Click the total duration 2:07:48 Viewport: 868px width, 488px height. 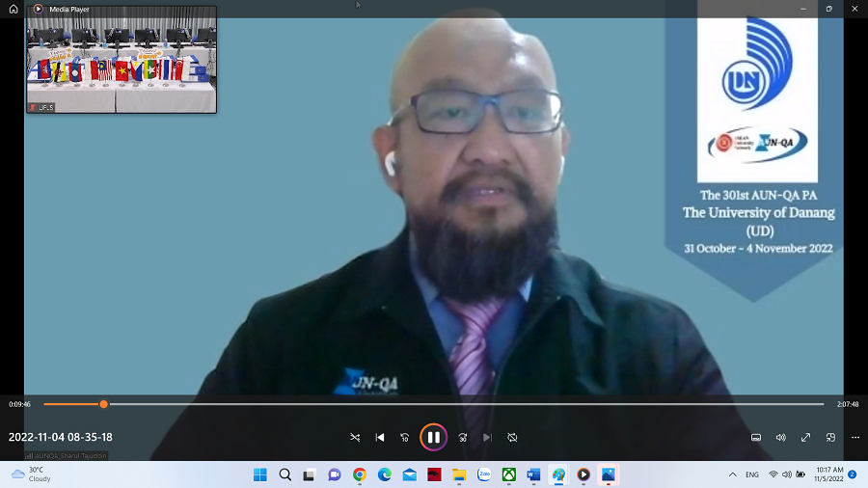coord(848,404)
